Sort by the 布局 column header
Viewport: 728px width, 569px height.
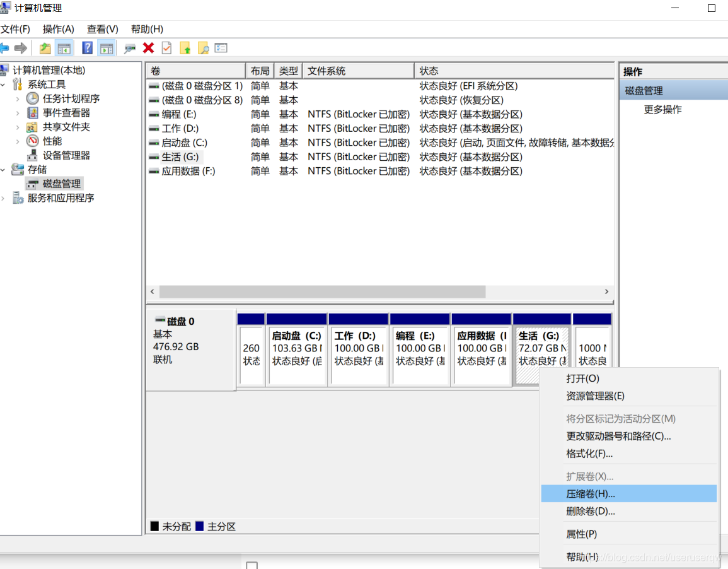[x=260, y=71]
